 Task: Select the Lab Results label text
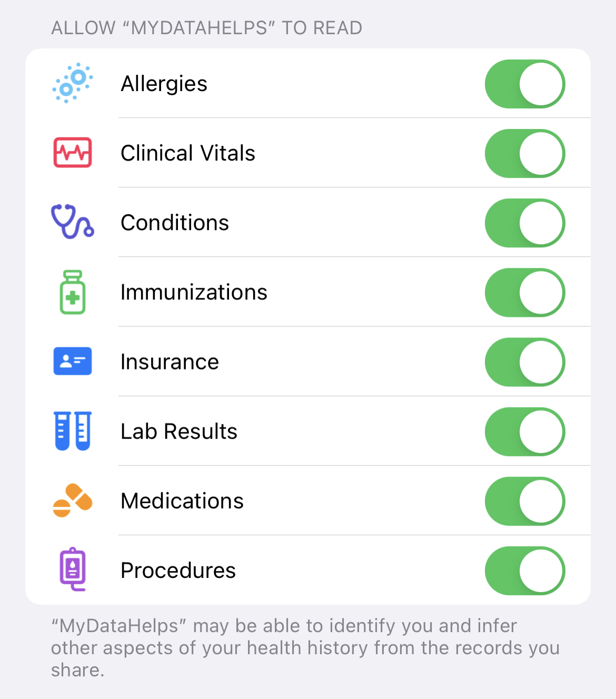coord(179,431)
